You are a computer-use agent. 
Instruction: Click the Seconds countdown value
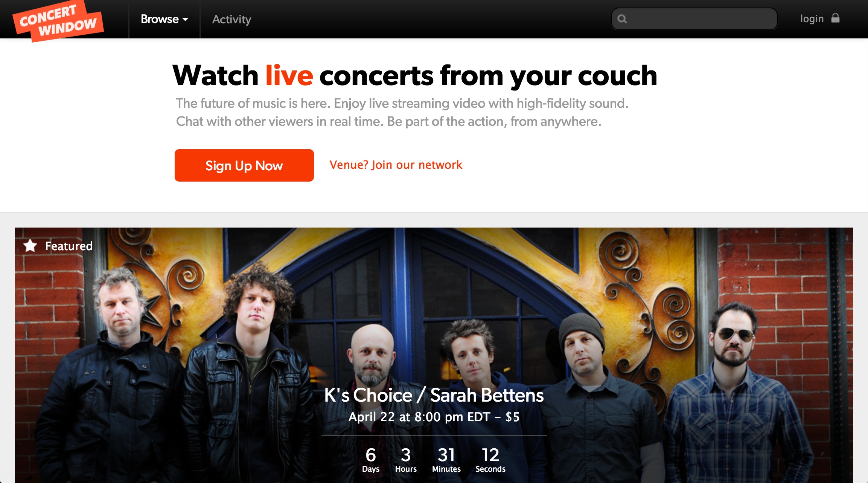[490, 455]
